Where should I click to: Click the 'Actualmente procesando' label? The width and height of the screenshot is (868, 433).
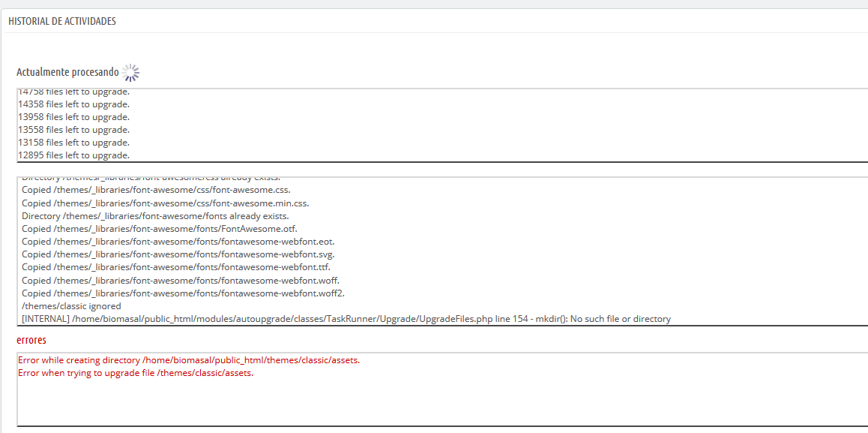click(x=67, y=73)
